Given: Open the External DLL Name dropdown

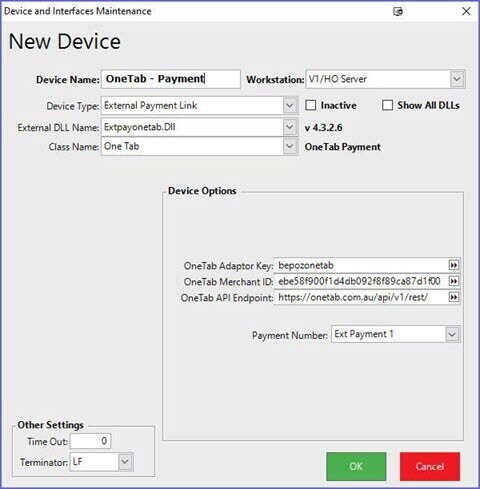Looking at the screenshot, I should pyautogui.click(x=290, y=127).
